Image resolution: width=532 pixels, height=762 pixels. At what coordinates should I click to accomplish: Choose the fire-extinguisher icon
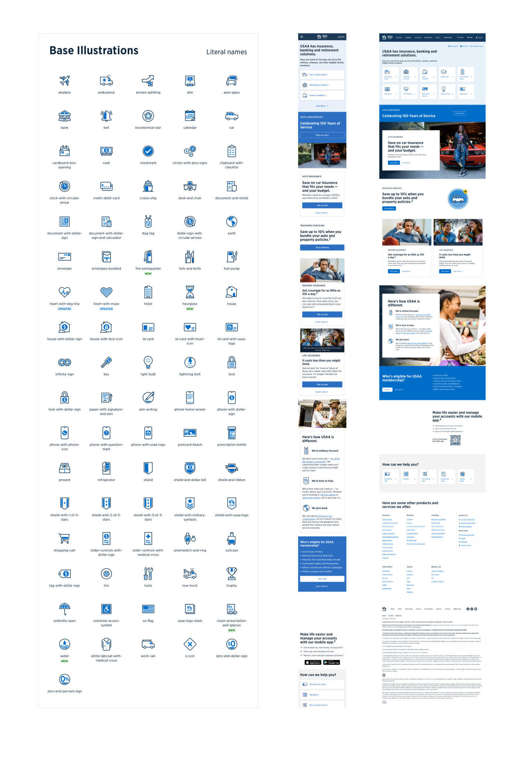coord(148,257)
